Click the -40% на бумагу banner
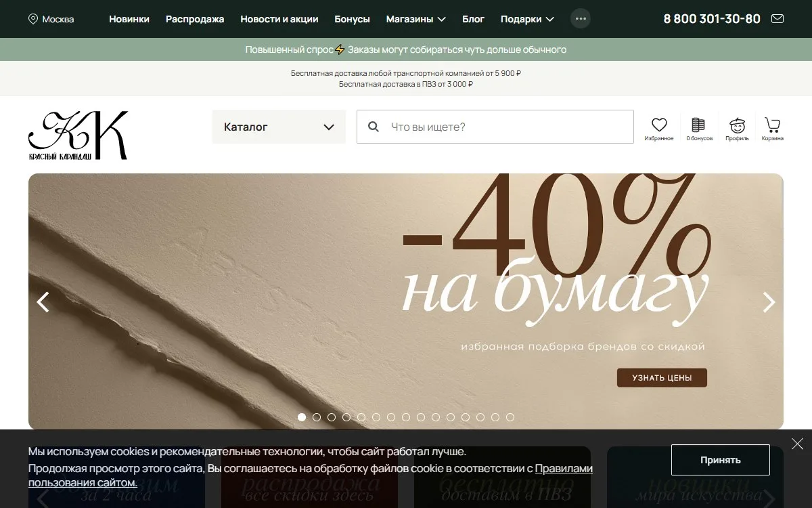This screenshot has width=812, height=508. click(406, 301)
